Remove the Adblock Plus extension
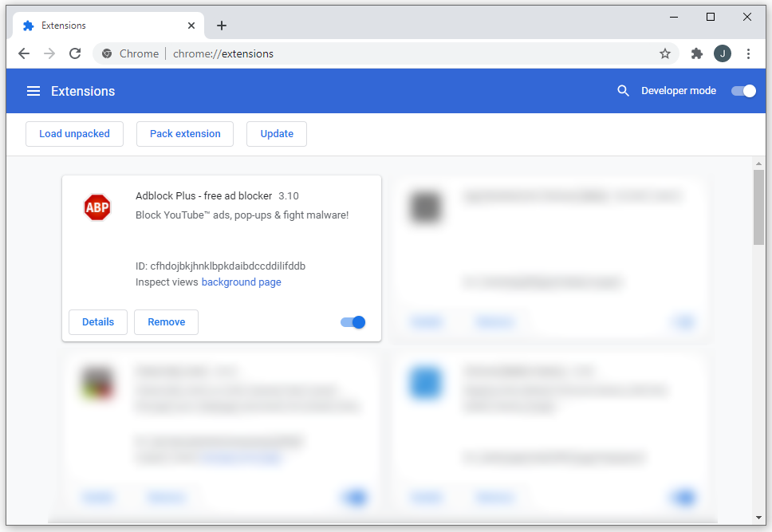Image resolution: width=772 pixels, height=532 pixels. pyautogui.click(x=167, y=322)
